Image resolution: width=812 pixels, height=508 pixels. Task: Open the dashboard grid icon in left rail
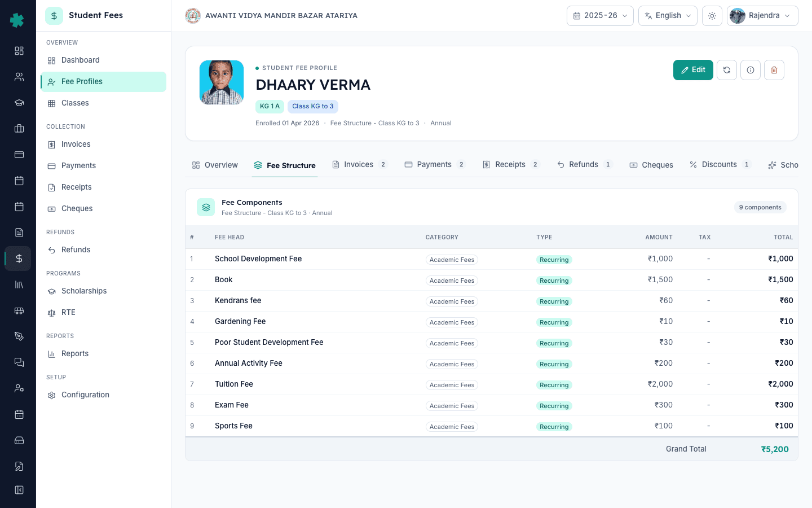pos(19,51)
